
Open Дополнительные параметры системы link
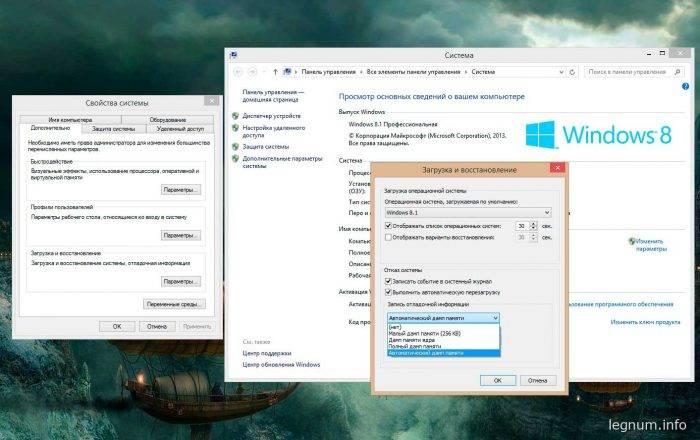[282, 162]
